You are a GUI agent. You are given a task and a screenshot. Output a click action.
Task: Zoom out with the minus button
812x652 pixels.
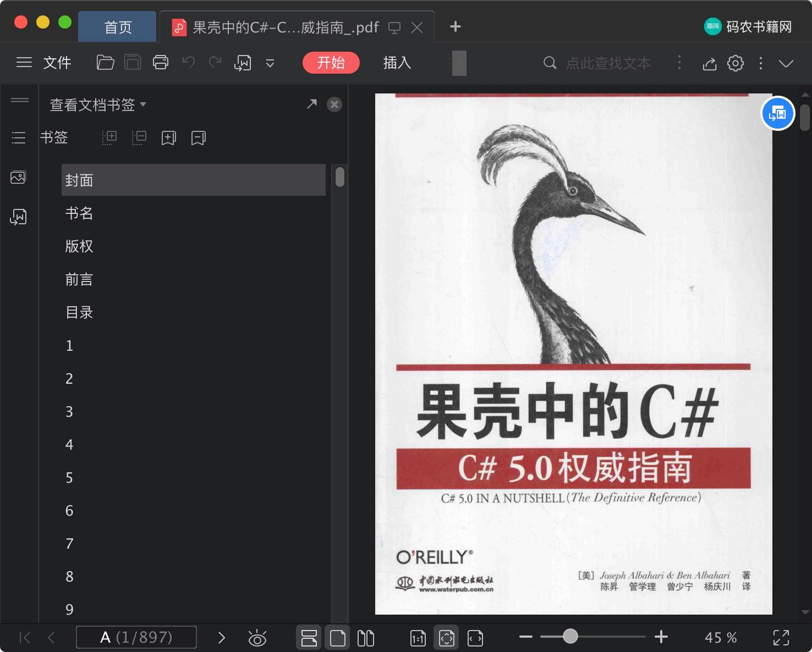[526, 637]
